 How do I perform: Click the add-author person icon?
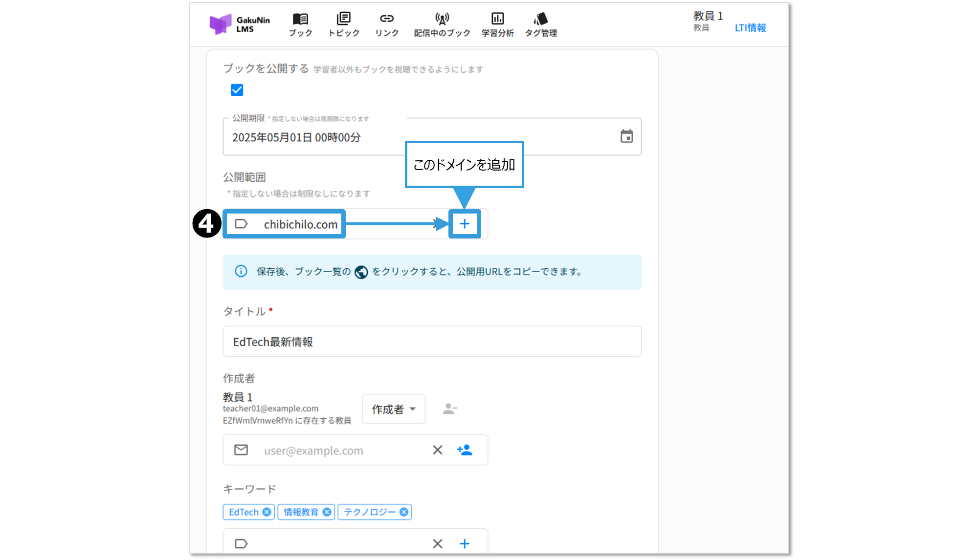[465, 450]
